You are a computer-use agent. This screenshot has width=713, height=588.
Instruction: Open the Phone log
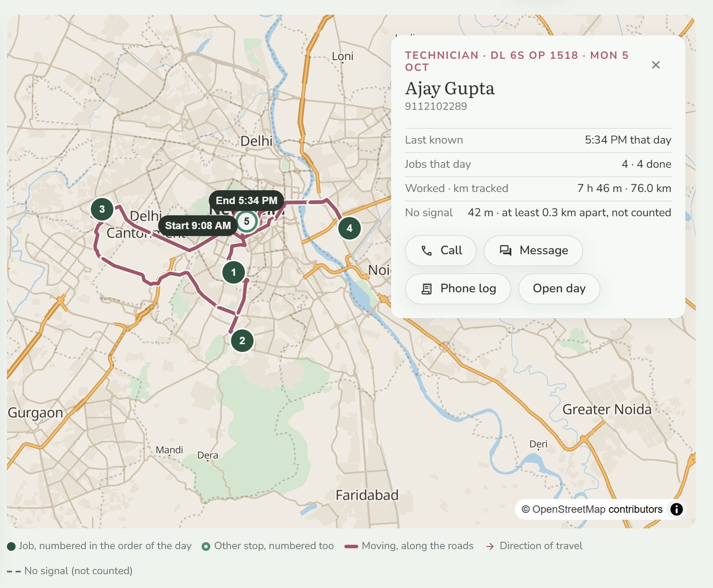click(458, 288)
